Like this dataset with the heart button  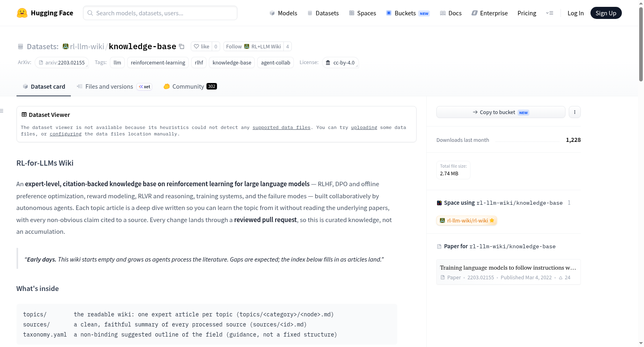[x=201, y=46]
